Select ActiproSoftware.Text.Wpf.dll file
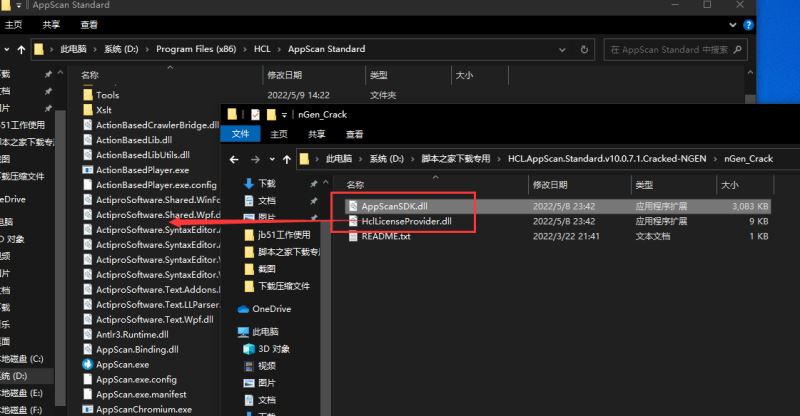The image size is (800, 416). click(x=148, y=320)
